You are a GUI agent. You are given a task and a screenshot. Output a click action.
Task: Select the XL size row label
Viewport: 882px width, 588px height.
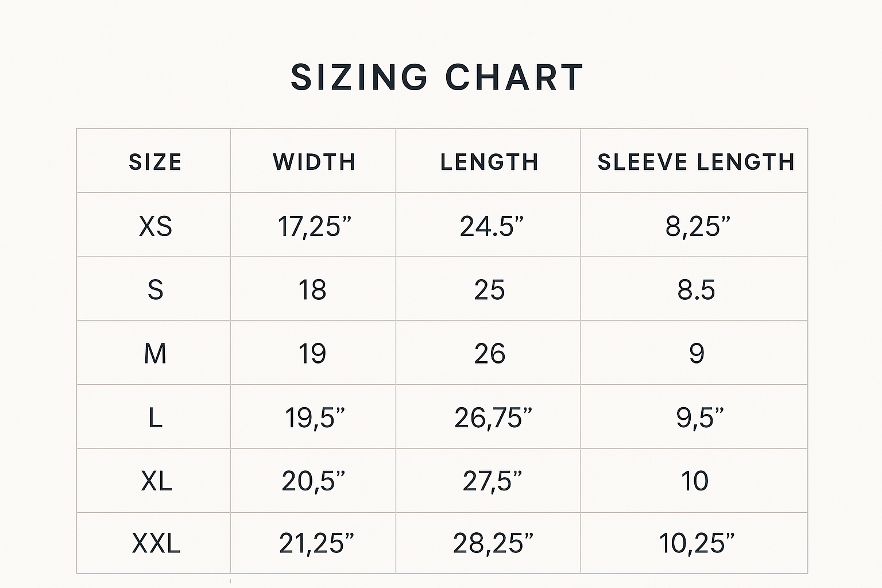coord(156,481)
